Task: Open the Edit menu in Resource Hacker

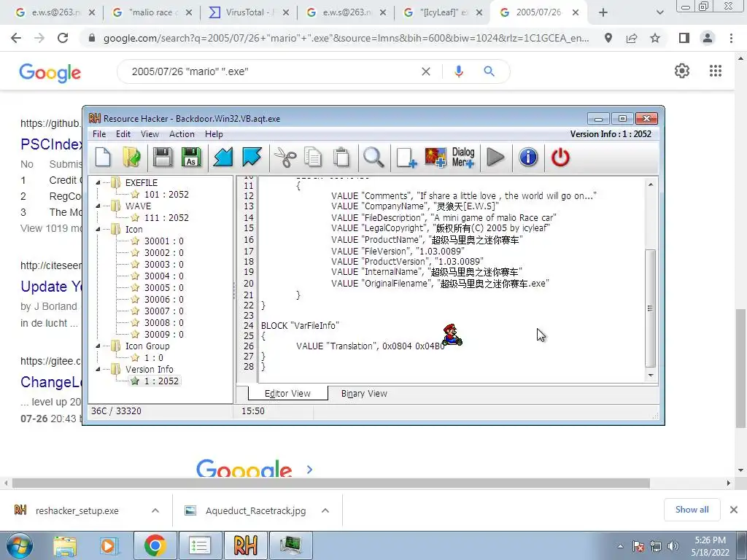Action: (x=123, y=134)
